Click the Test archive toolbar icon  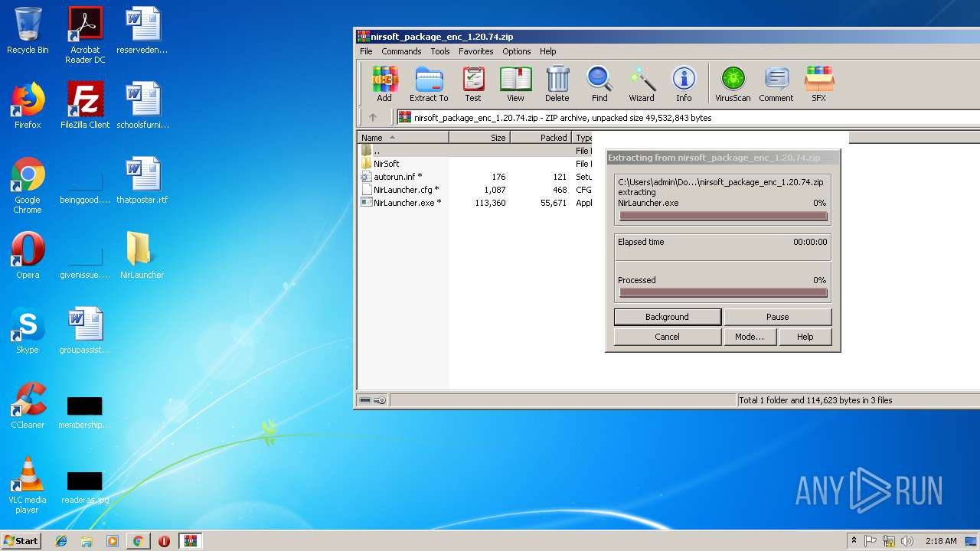(473, 84)
